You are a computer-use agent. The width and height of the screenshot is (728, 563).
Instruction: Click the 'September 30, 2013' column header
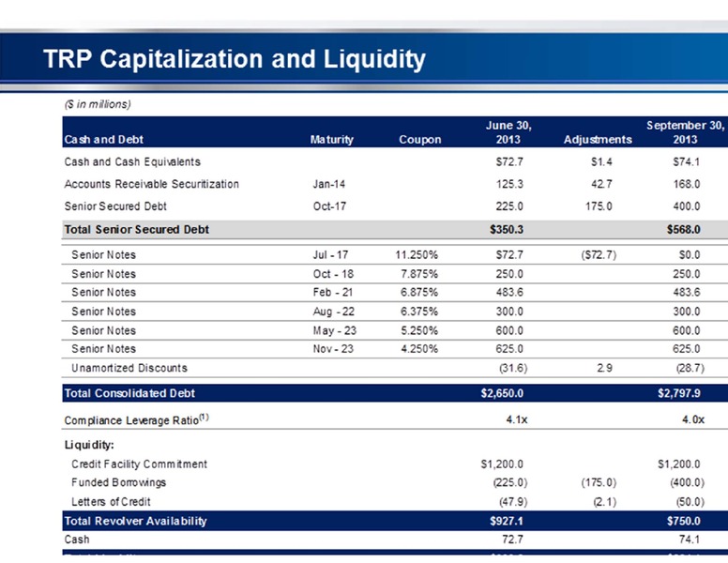click(685, 132)
